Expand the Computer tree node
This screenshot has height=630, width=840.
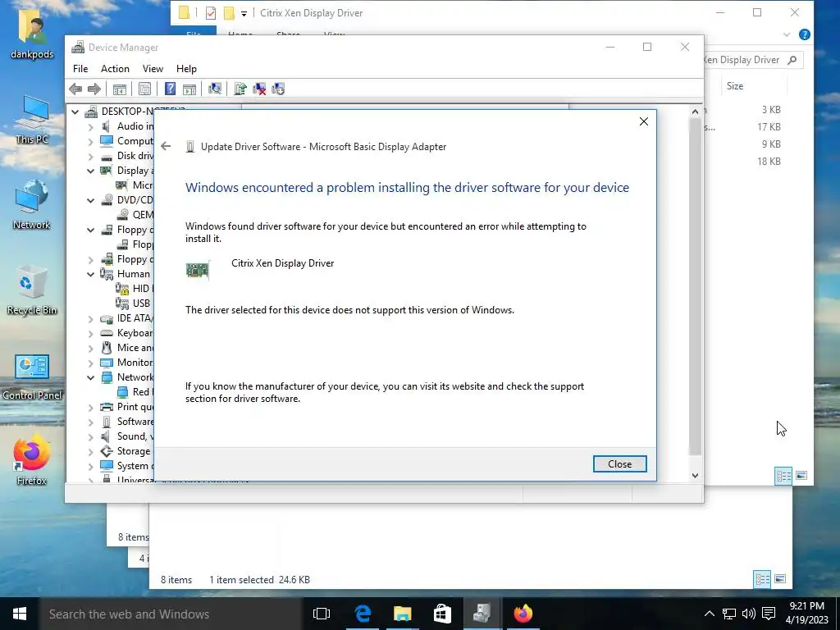90,141
